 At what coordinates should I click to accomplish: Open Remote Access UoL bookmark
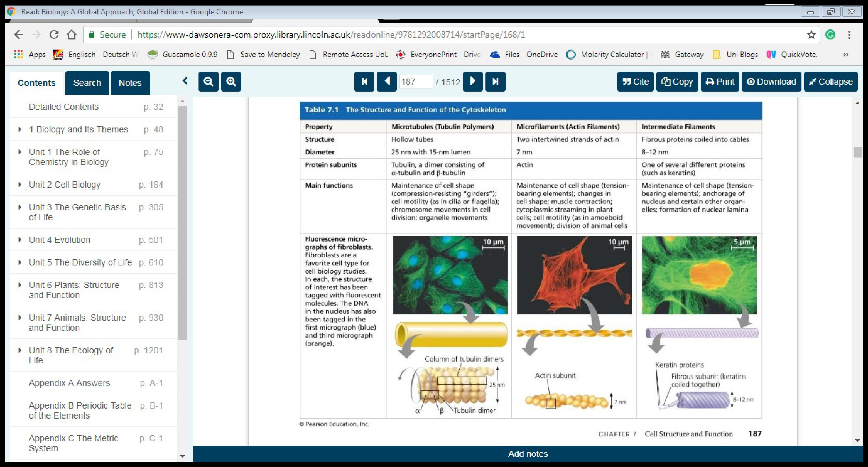click(348, 54)
